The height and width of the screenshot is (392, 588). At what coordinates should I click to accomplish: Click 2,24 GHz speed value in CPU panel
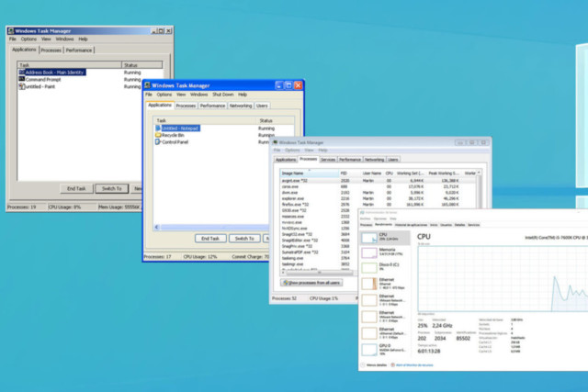(x=442, y=326)
